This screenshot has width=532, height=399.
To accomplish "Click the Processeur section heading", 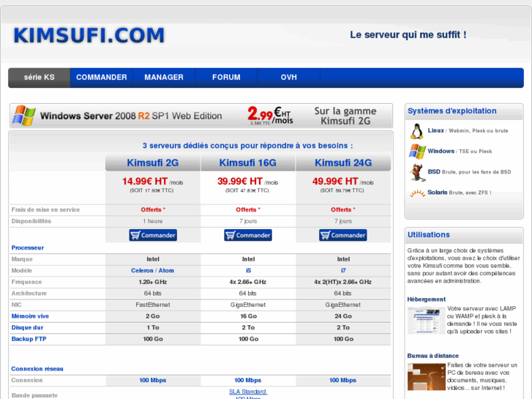I will tap(28, 248).
